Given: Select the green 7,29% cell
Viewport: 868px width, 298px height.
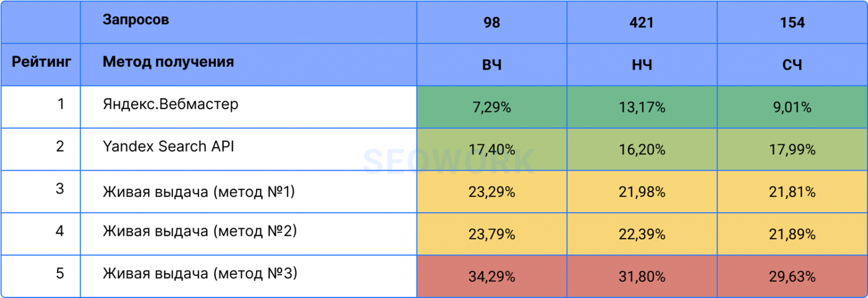Looking at the screenshot, I should 492,107.
